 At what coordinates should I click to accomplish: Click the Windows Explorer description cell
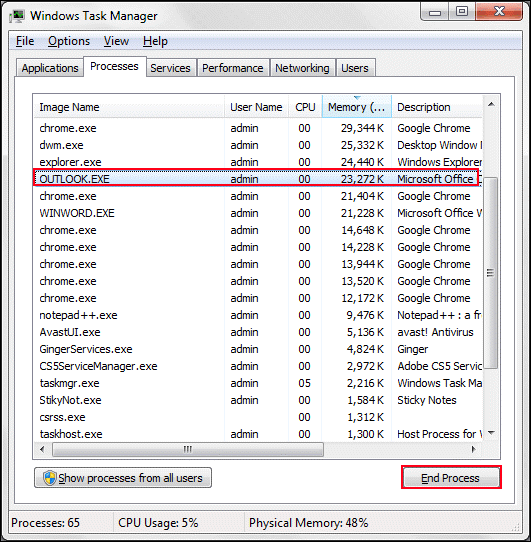(x=439, y=162)
